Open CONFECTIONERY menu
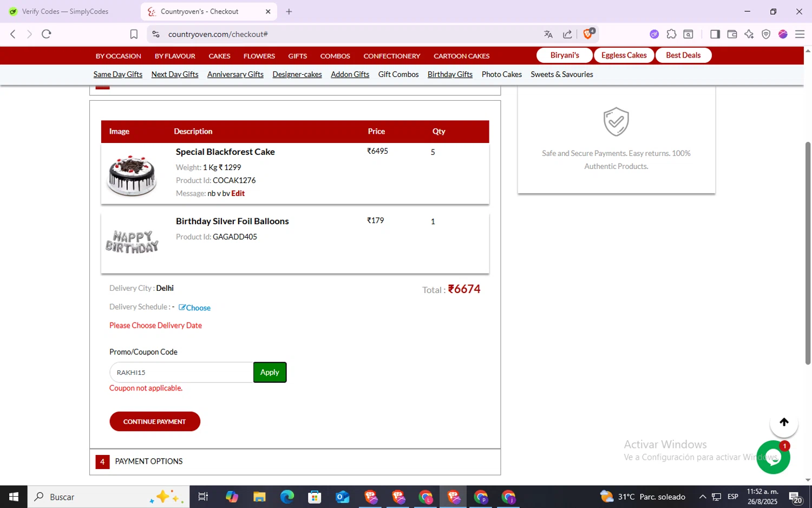The height and width of the screenshot is (508, 812). click(392, 56)
